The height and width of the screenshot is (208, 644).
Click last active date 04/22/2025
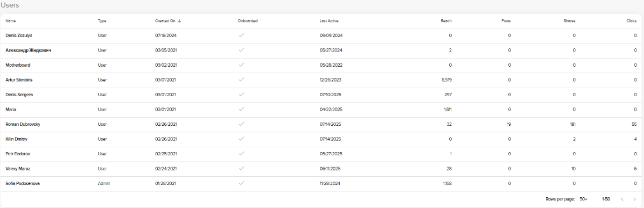point(331,109)
